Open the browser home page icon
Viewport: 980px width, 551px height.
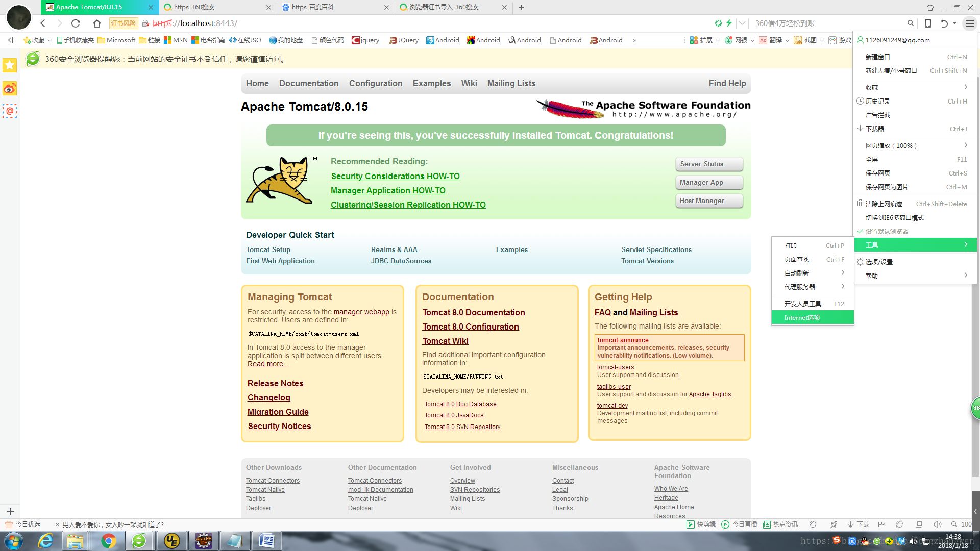[x=97, y=23]
